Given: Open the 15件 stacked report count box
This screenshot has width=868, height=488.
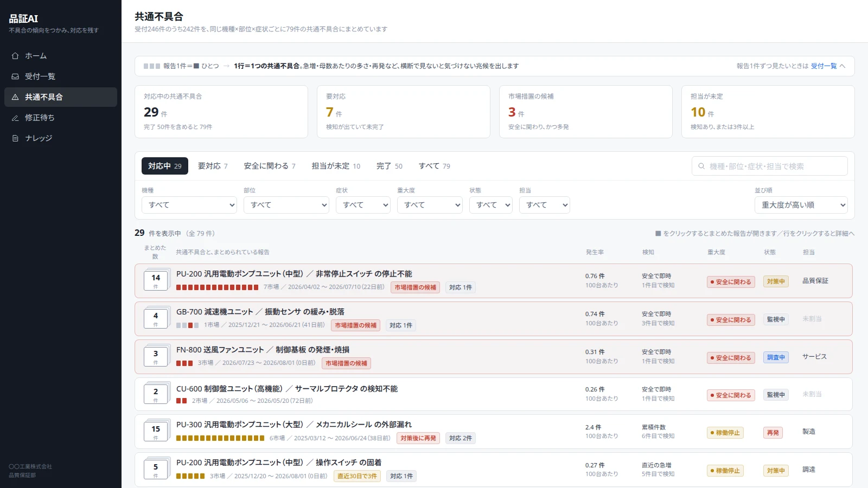Looking at the screenshot, I should pos(156,432).
